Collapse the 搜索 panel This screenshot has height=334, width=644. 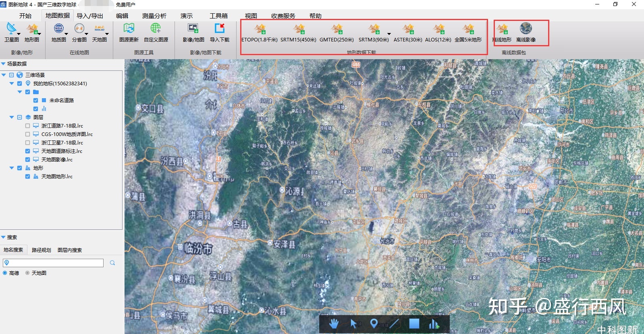[3, 237]
